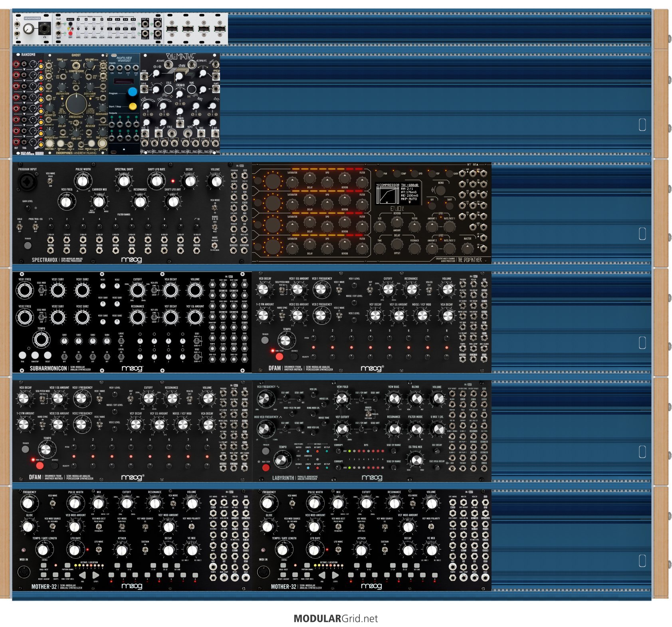Click the Pam's New Workout display screen
Screen dimensions: 672x627
(x=124, y=81)
